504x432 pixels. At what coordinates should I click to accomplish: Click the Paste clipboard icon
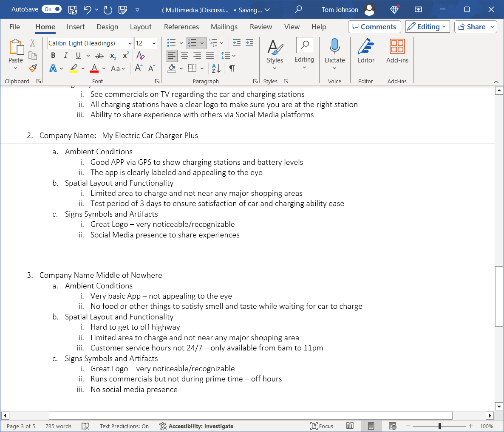(16, 47)
